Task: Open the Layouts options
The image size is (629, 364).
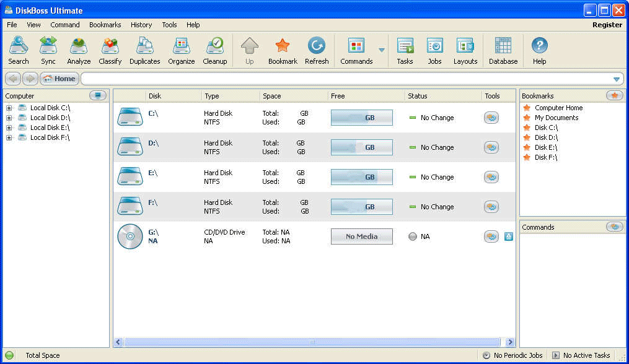Action: click(x=465, y=51)
